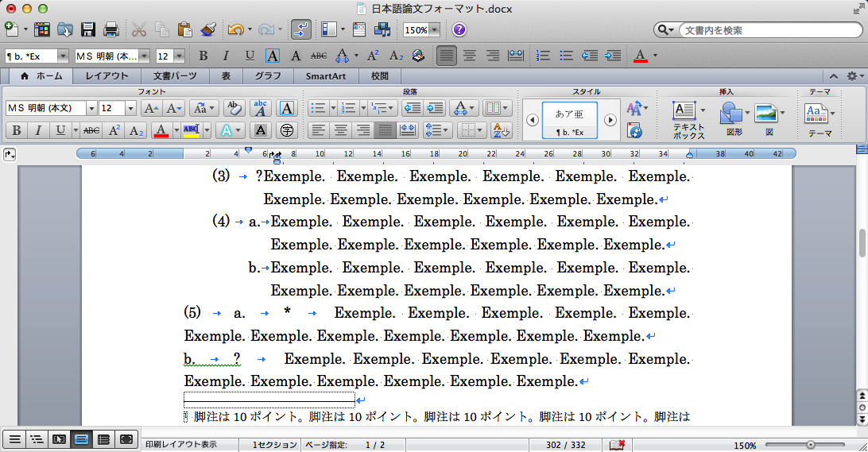Open the zoom 150% dropdown

click(x=435, y=30)
